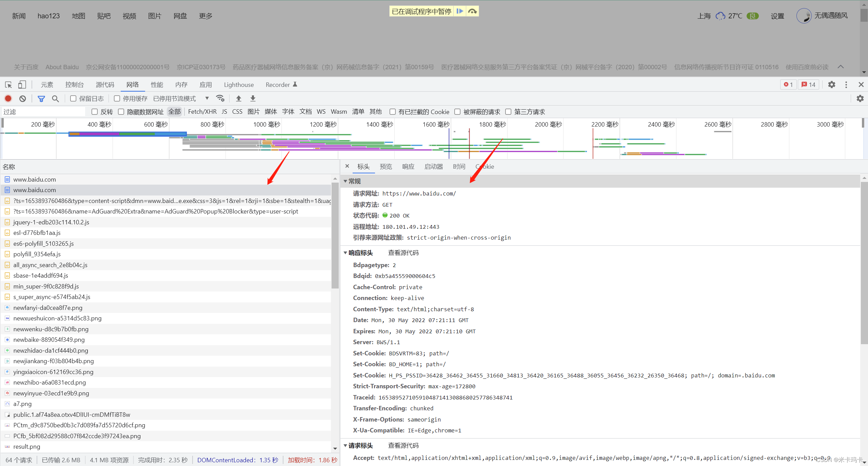Screen dimensions: 868x466
Task: Open the network search magnifier icon
Action: [55, 98]
